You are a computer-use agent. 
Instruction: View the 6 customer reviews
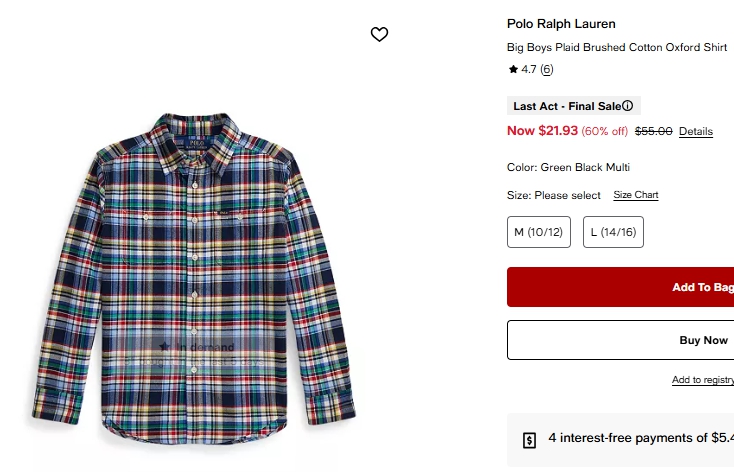[x=547, y=70]
